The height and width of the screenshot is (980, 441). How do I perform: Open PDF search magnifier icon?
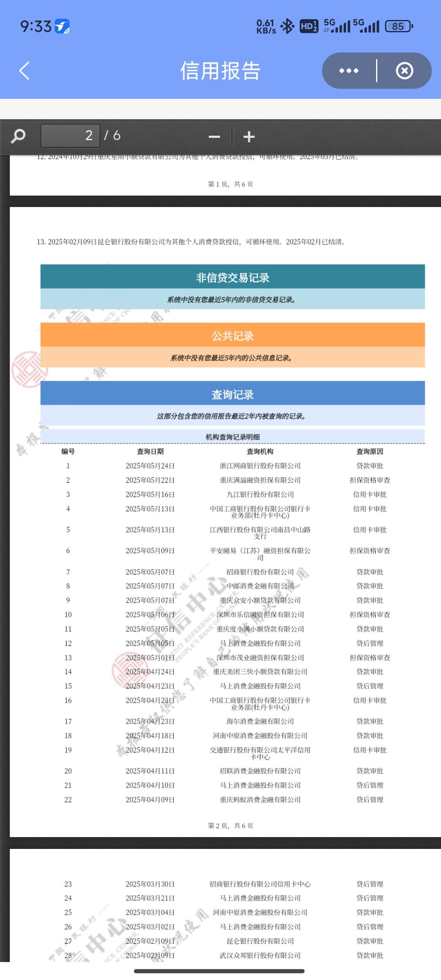click(x=18, y=136)
